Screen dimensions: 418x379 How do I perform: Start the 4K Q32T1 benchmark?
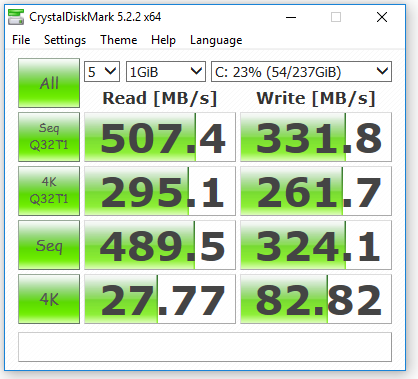click(x=49, y=191)
